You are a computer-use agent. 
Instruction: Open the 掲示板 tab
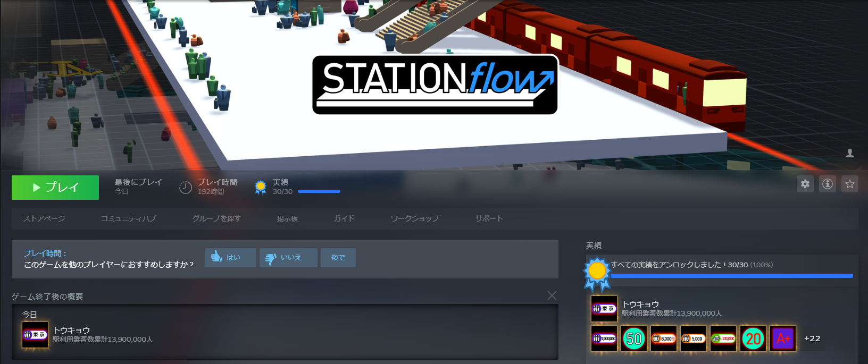pyautogui.click(x=287, y=218)
